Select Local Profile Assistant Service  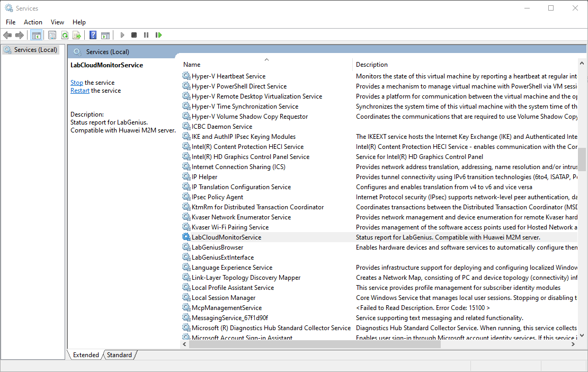[x=233, y=288]
